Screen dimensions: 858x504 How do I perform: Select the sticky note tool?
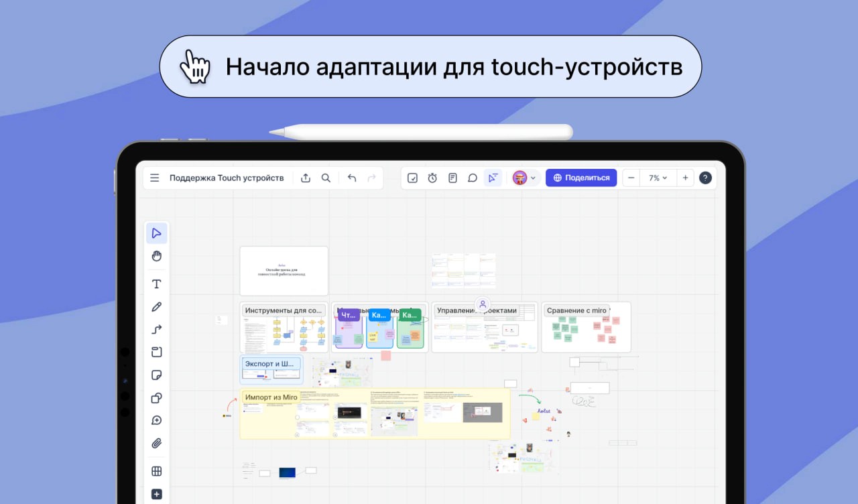[x=157, y=375]
